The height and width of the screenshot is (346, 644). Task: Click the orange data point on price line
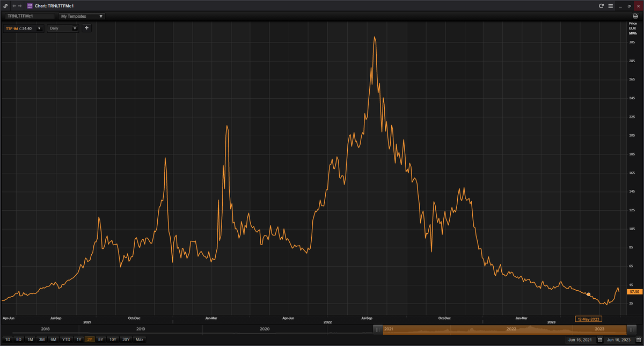click(589, 295)
